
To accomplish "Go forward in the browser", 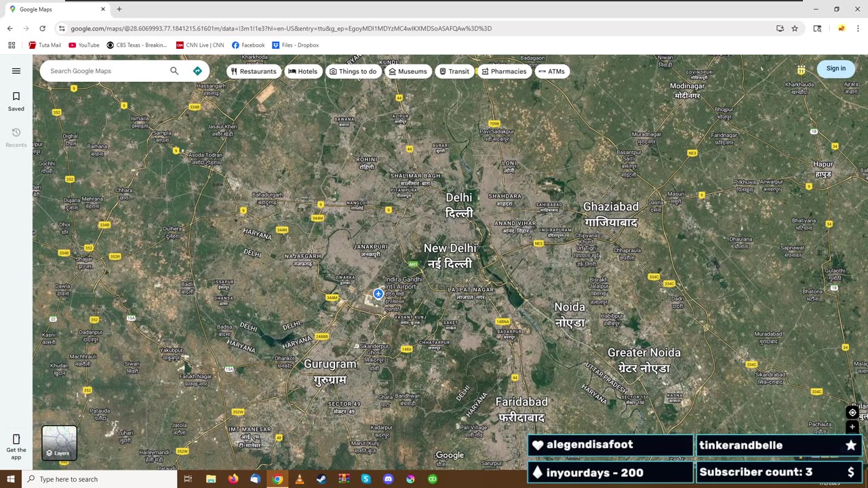I will pos(26,28).
